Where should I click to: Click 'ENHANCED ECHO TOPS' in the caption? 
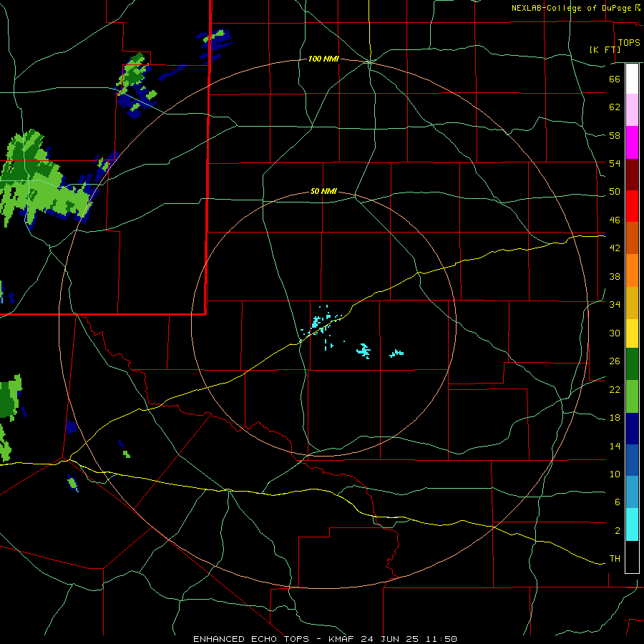pyautogui.click(x=251, y=639)
